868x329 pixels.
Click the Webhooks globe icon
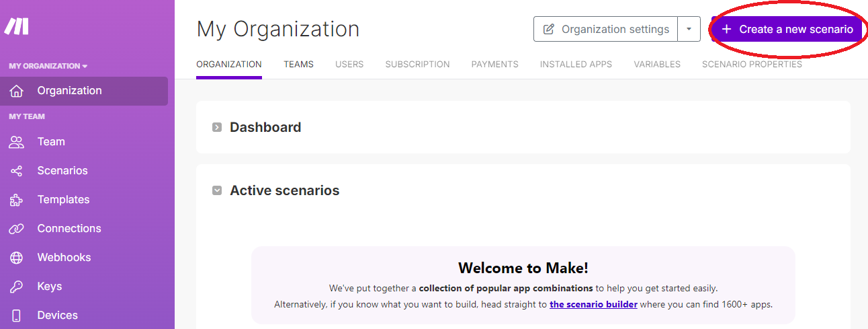(x=17, y=258)
